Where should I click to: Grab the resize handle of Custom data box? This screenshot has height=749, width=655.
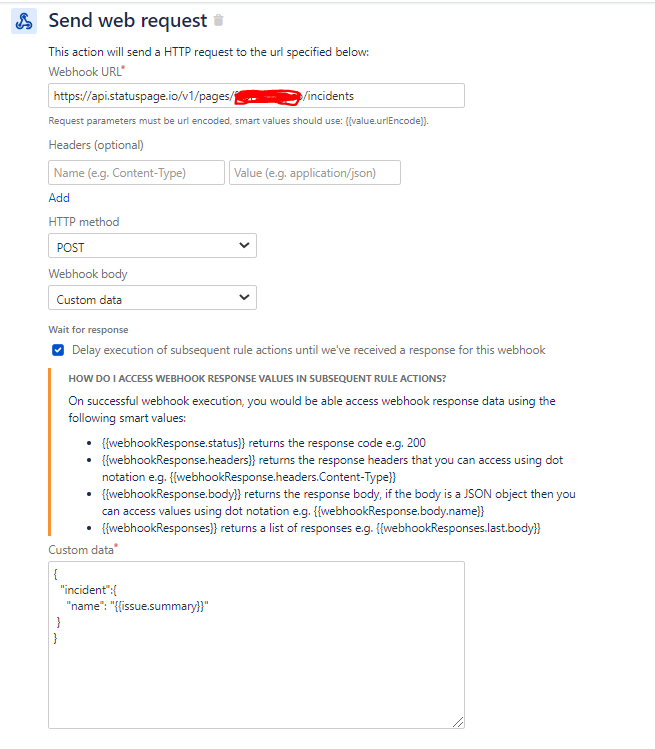tap(458, 722)
